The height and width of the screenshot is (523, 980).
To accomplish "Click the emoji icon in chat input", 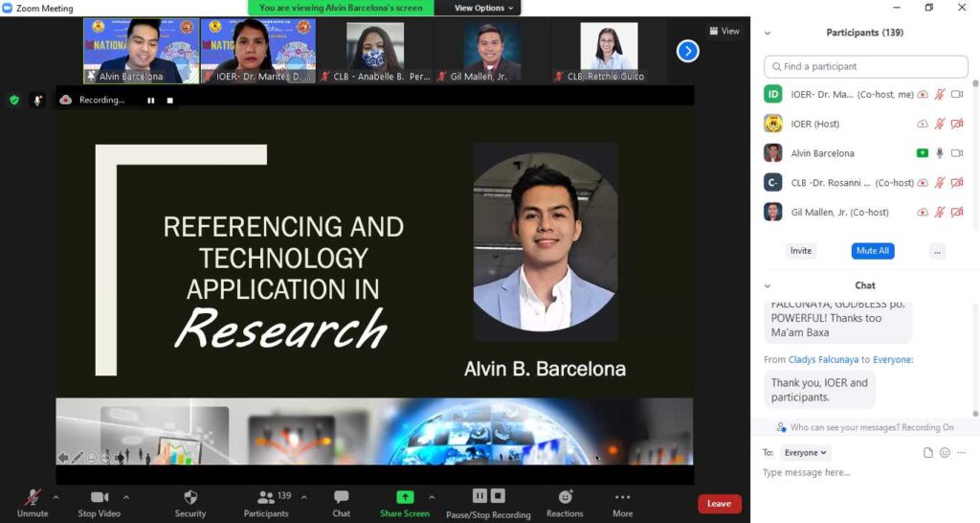I will (945, 452).
